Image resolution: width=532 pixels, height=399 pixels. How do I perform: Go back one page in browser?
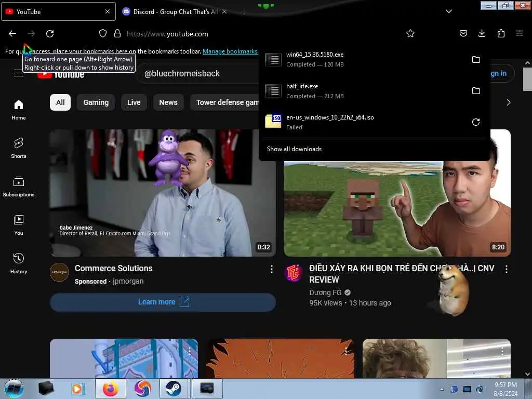pos(12,34)
